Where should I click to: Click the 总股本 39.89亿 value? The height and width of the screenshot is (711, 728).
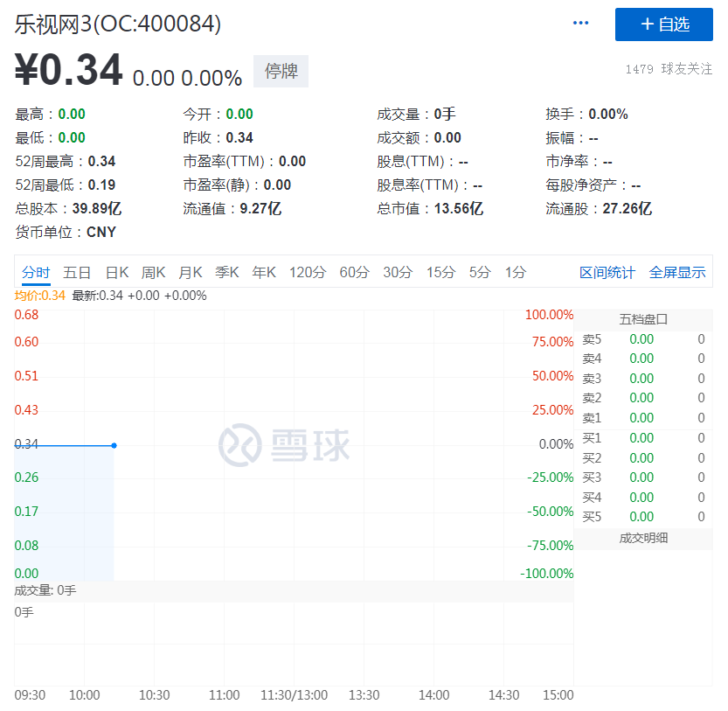[x=97, y=209]
